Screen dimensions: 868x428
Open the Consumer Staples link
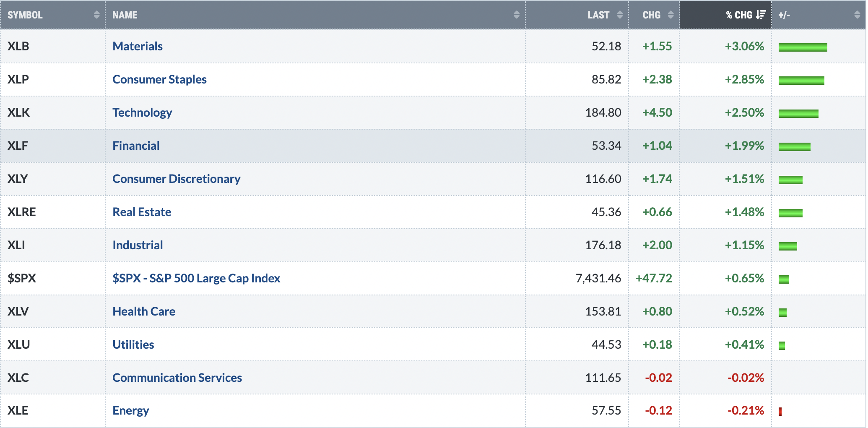160,79
